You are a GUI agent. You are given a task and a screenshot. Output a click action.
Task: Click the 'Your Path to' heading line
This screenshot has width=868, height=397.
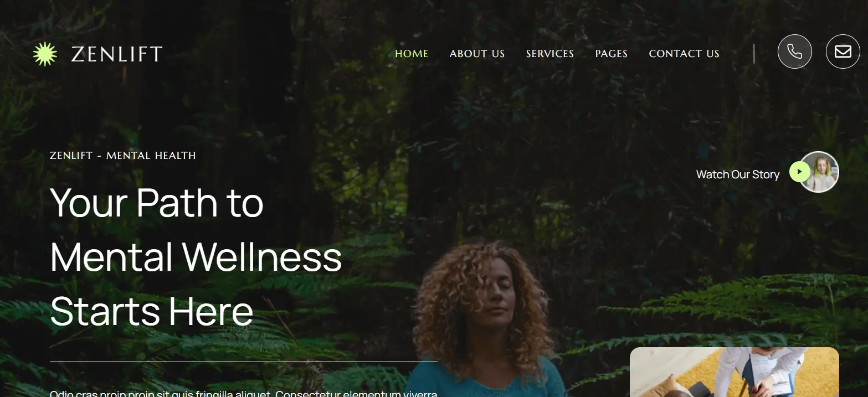157,202
